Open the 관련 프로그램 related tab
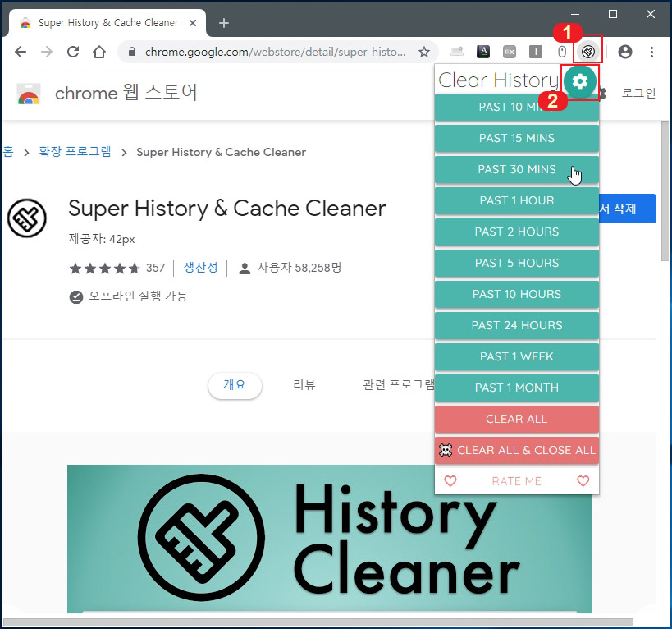The height and width of the screenshot is (629, 672). pos(398,385)
